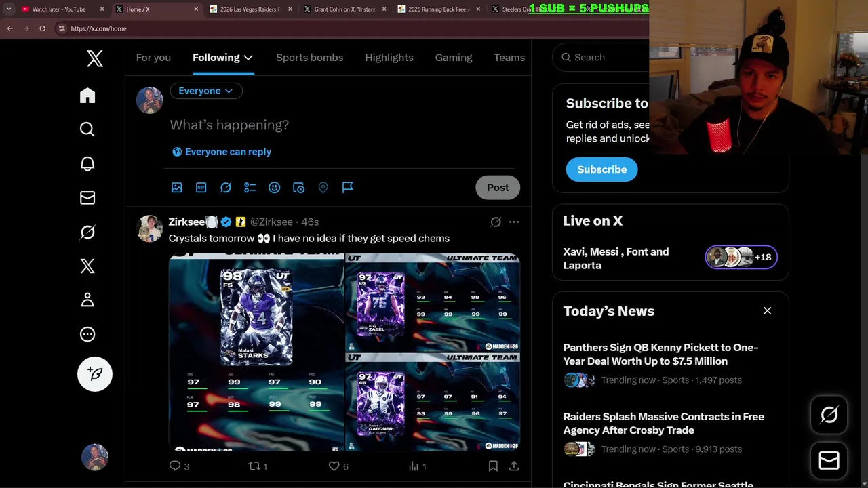Add a GIF to the post

201,188
